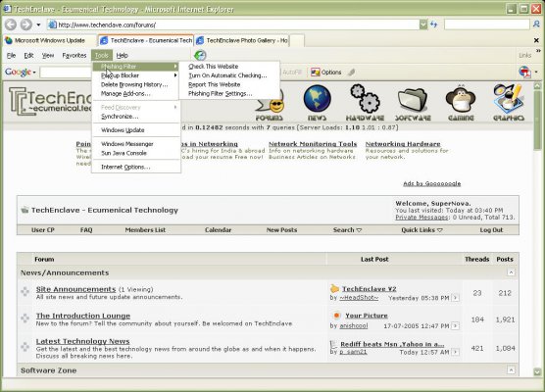This screenshot has height=392, width=545.
Task: Click the address bar URL field
Action: pos(234,24)
